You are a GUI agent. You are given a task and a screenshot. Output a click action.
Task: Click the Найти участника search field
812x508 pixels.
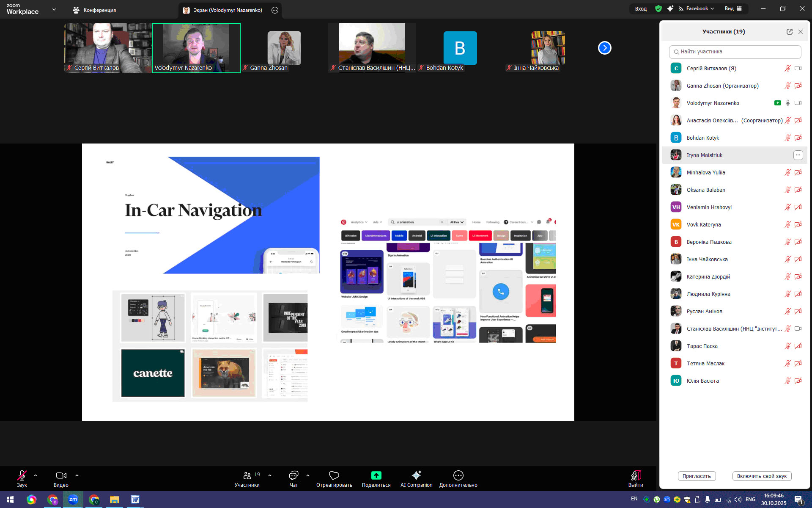tap(735, 52)
